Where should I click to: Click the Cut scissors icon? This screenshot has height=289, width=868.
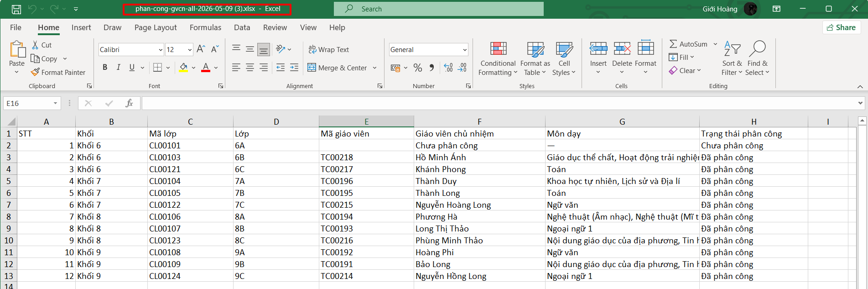click(35, 45)
